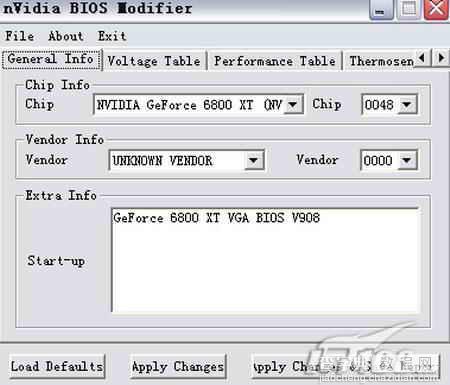Click the Load Defaults button
The height and width of the screenshot is (385, 450).
pos(57,366)
